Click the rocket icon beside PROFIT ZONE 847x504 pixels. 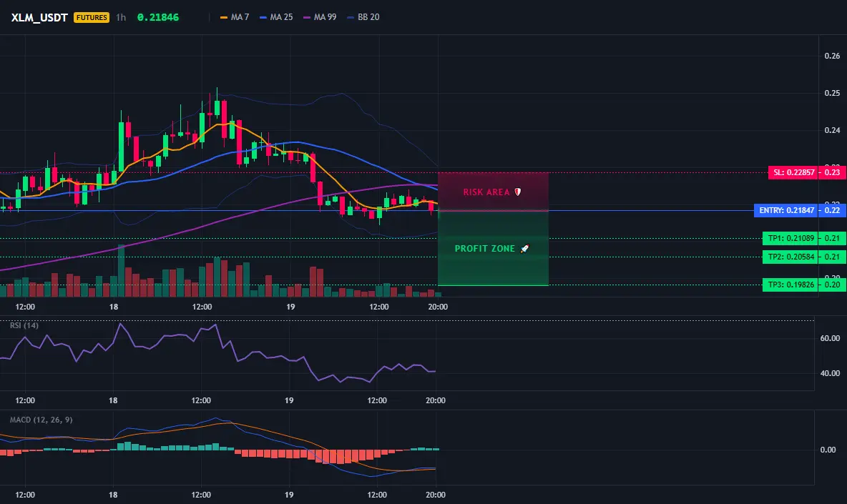pyautogui.click(x=524, y=249)
